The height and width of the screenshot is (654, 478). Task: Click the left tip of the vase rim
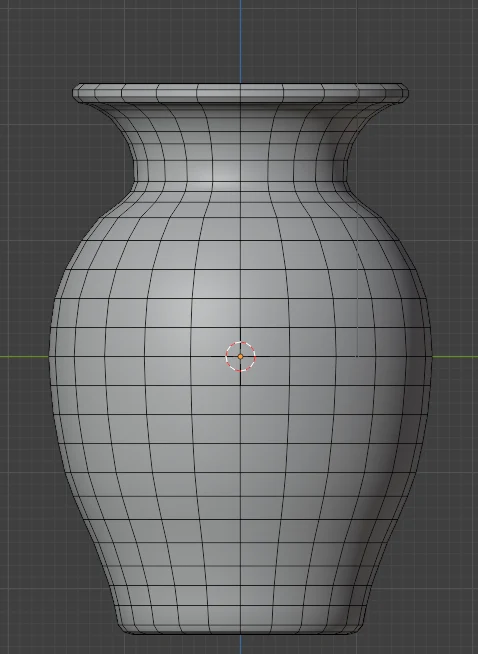(x=74, y=93)
